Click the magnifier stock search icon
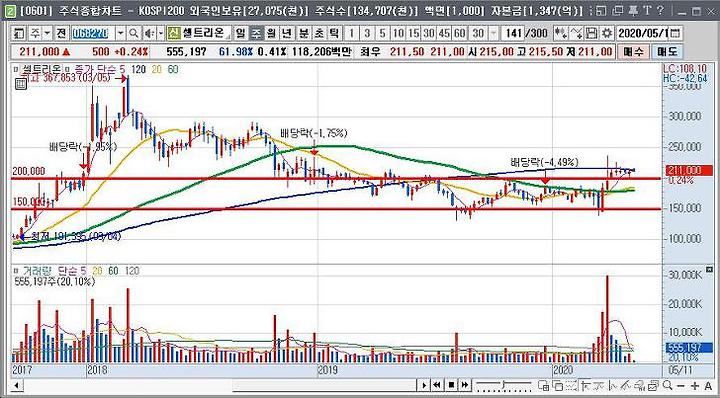Image resolution: width=720 pixels, height=398 pixels. 134,33
